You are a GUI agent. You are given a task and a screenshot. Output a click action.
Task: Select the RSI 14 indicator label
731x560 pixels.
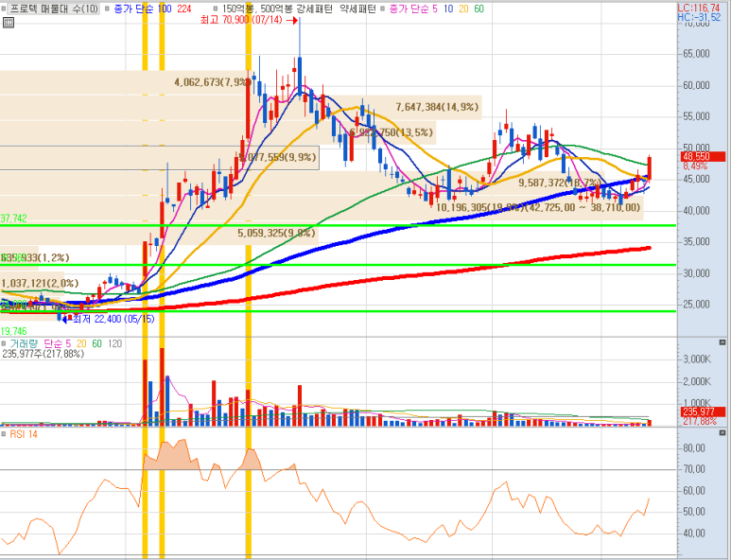[24, 434]
